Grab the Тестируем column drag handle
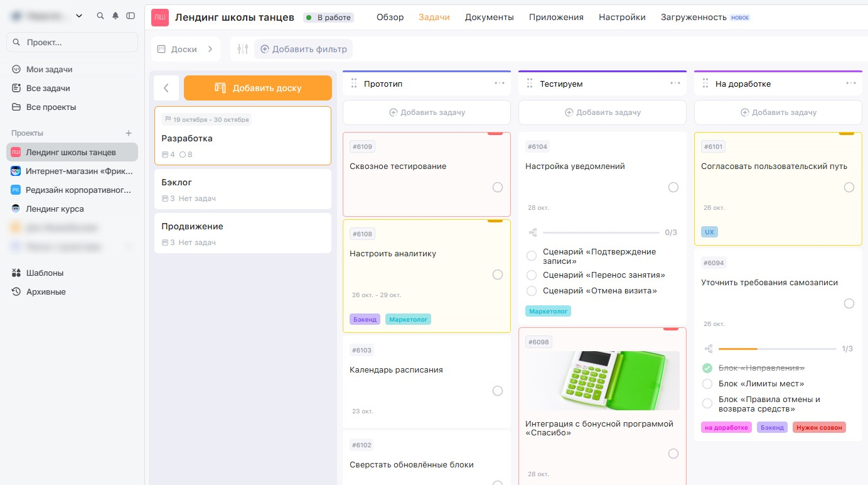868x485 pixels. (x=529, y=84)
